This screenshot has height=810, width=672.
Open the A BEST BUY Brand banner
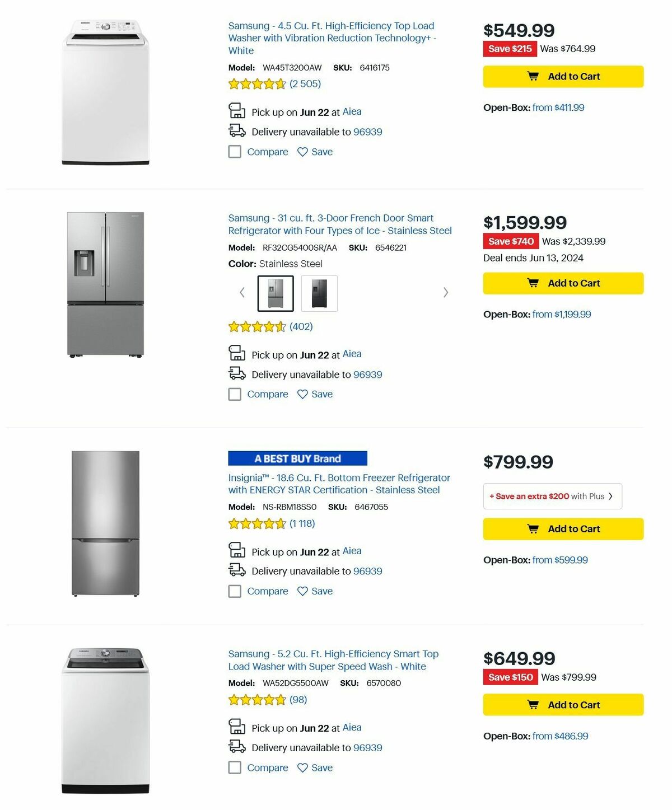tap(297, 458)
